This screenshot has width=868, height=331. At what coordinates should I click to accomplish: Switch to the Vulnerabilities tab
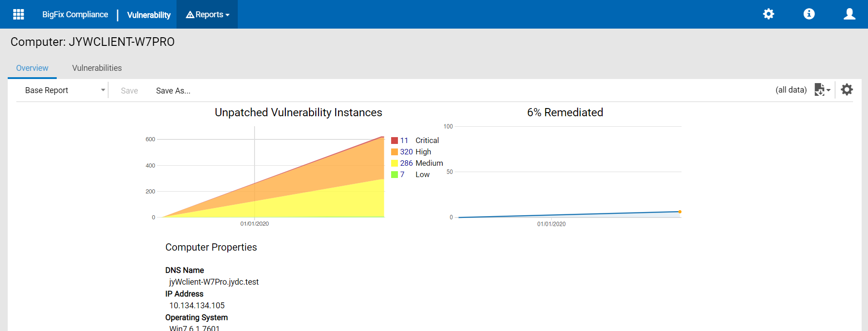point(97,68)
